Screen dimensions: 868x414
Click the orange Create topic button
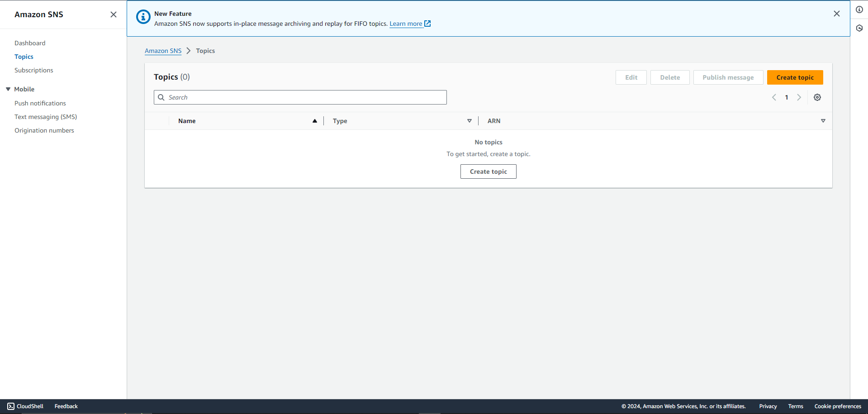(x=795, y=77)
